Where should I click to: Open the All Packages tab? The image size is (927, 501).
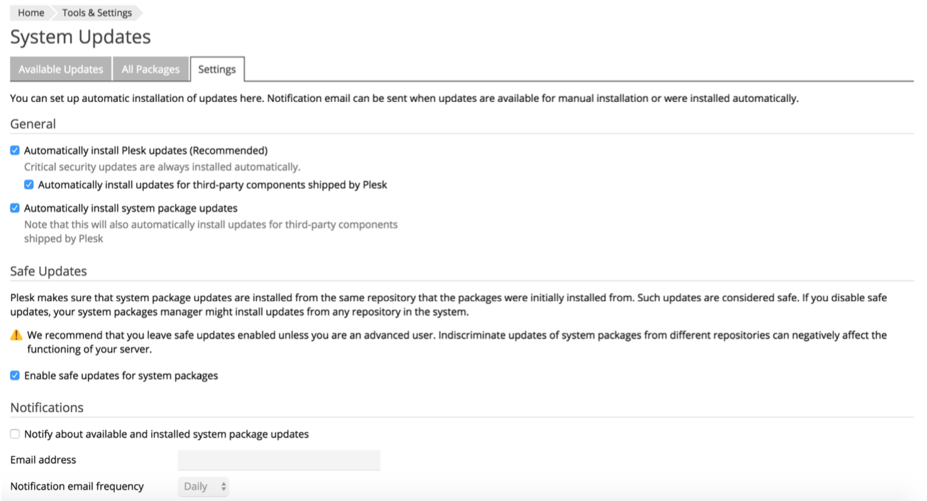(150, 69)
